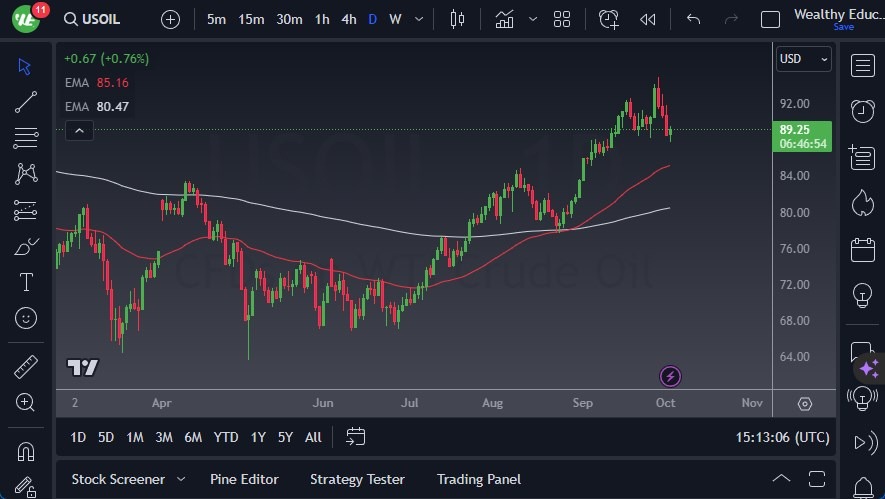Toggle the fullscreen layout square
The height and width of the screenshot is (499, 885).
[770, 19]
